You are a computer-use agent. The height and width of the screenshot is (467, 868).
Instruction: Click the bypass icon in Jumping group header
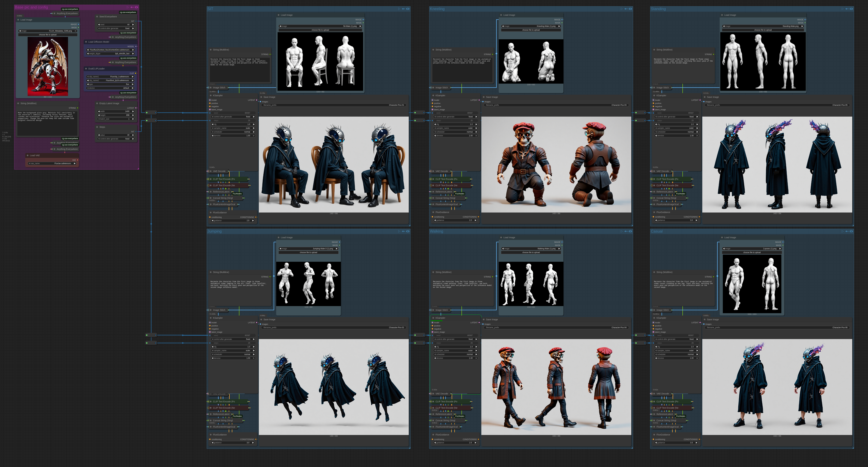point(403,231)
